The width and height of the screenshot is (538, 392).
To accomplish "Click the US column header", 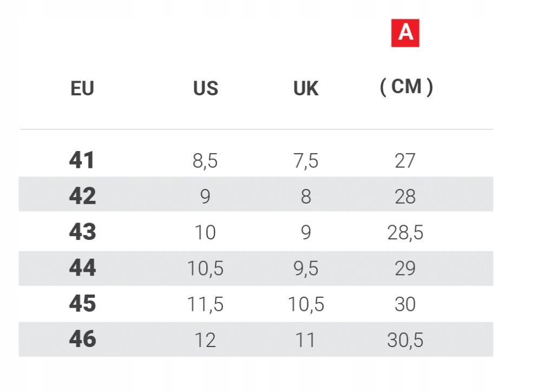I will coord(206,89).
